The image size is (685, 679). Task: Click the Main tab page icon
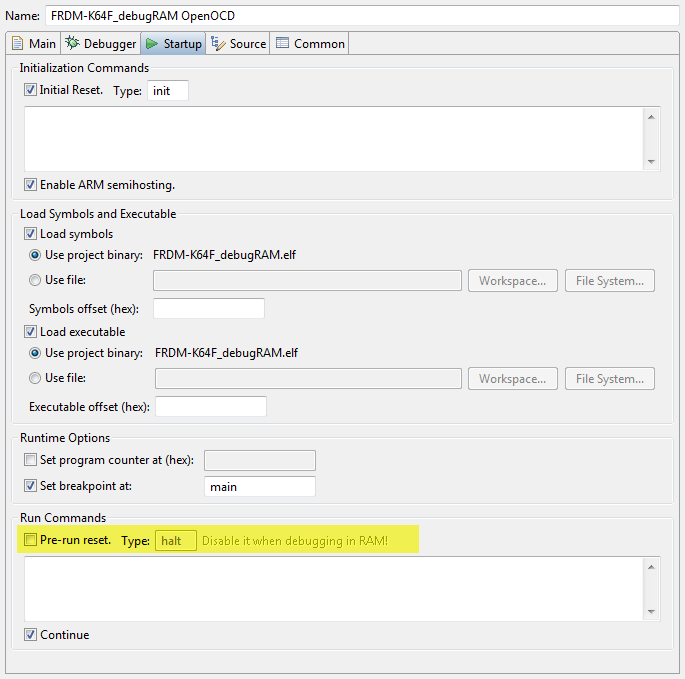[17, 44]
